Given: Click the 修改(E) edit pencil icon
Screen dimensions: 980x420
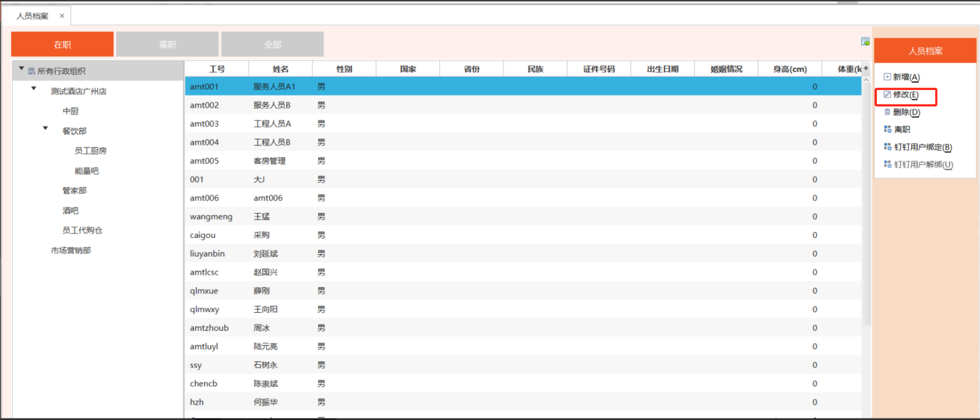Looking at the screenshot, I should click(887, 95).
